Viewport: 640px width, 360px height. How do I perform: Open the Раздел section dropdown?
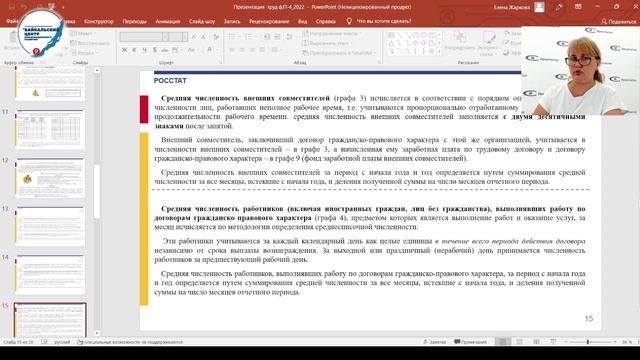pos(85,53)
